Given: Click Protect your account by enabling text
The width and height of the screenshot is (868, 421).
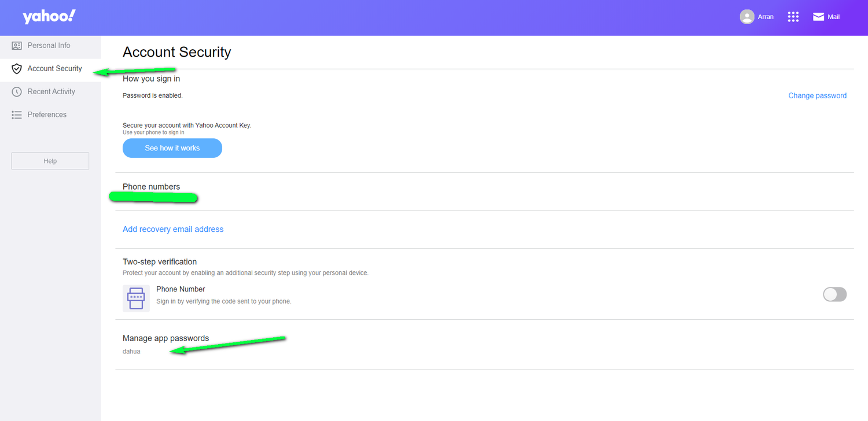Looking at the screenshot, I should [x=245, y=272].
